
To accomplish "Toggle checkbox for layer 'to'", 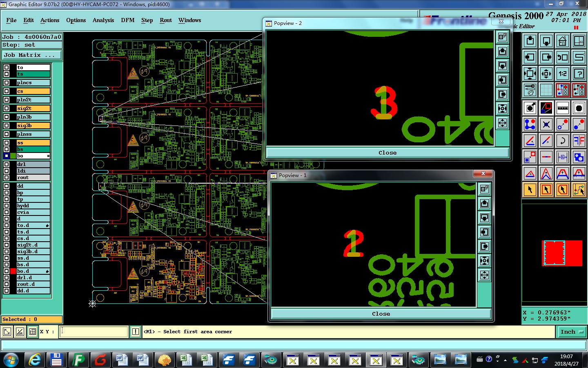I will (7, 67).
